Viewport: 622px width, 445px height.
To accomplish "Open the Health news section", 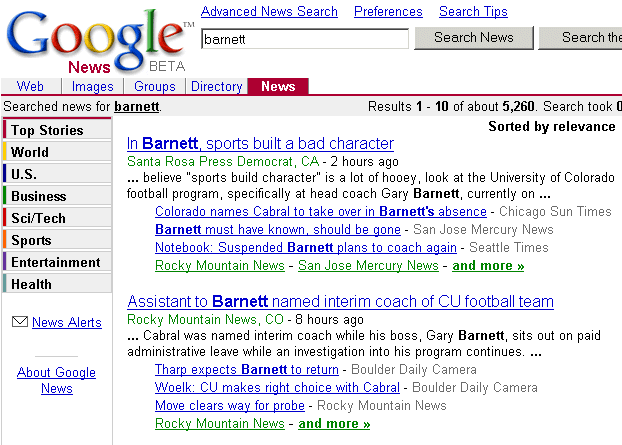I will (x=57, y=284).
